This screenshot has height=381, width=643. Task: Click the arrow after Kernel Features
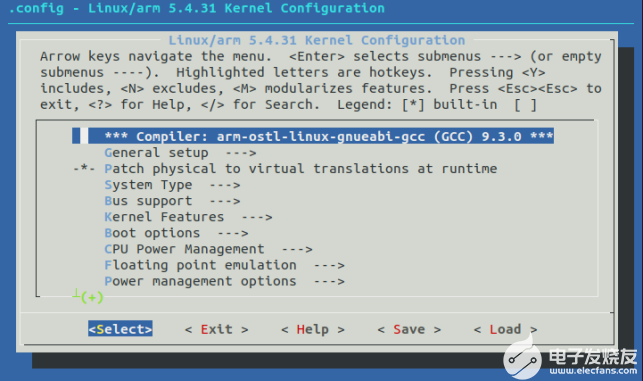pyautogui.click(x=257, y=217)
